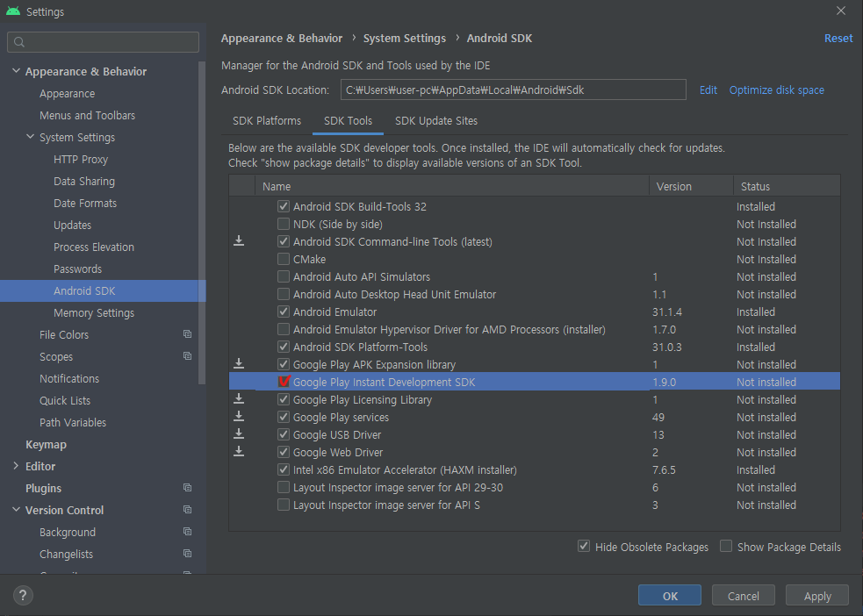The height and width of the screenshot is (616, 863).
Task: Click the Cancel button
Action: click(743, 595)
